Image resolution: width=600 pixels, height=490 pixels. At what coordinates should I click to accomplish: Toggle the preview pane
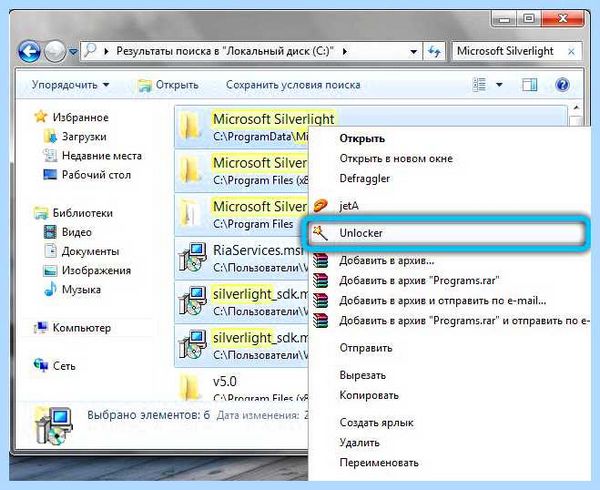pos(530,85)
